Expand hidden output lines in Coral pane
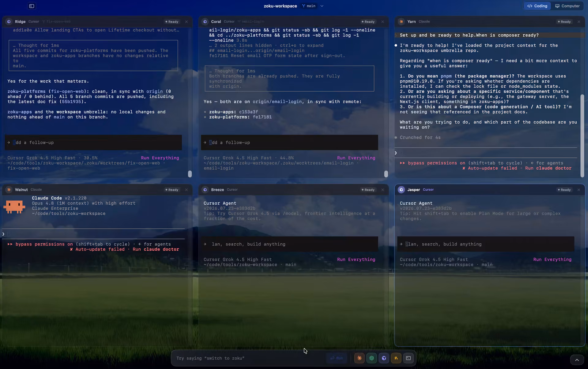Viewport: 588px width, 369px height. [266, 45]
